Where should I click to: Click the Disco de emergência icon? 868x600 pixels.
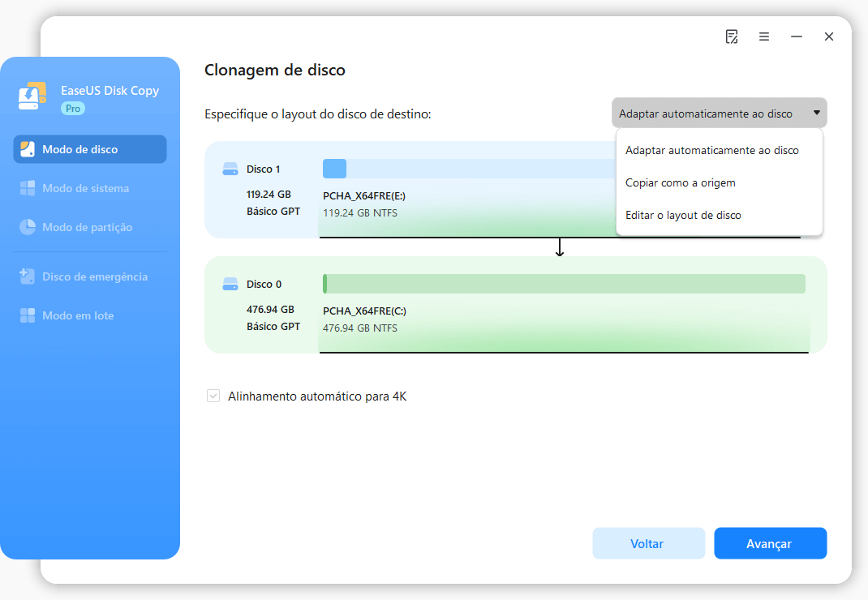(x=28, y=276)
